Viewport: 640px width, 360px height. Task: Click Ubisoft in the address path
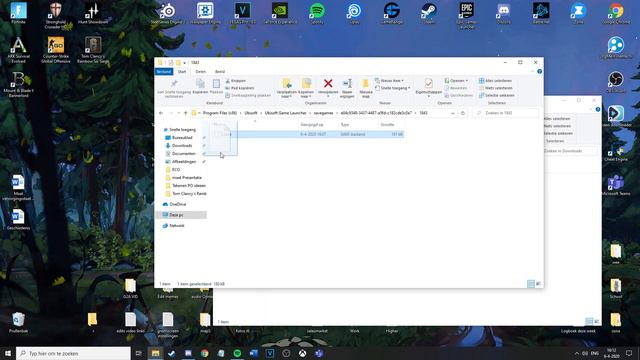coord(251,113)
